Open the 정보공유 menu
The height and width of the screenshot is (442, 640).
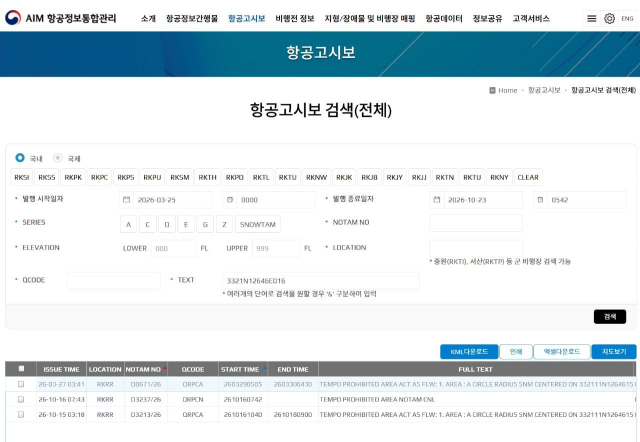click(x=487, y=18)
